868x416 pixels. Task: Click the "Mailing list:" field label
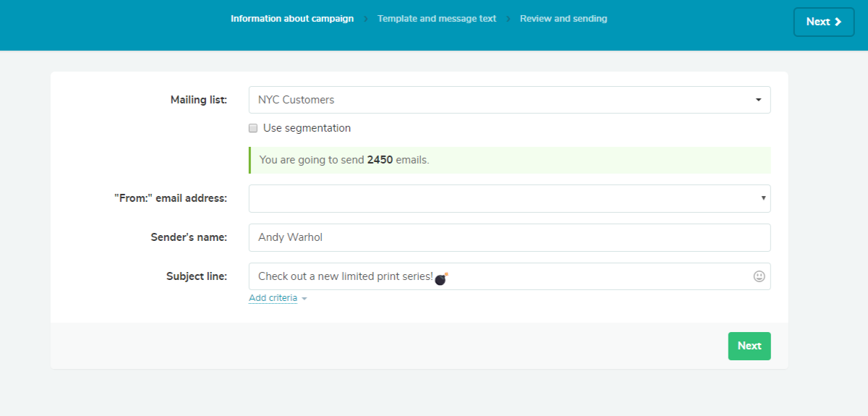tap(198, 100)
